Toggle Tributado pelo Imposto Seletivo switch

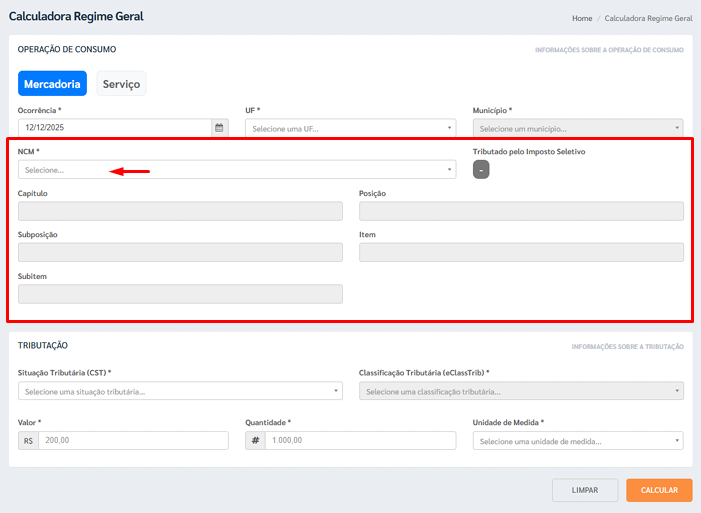point(481,170)
